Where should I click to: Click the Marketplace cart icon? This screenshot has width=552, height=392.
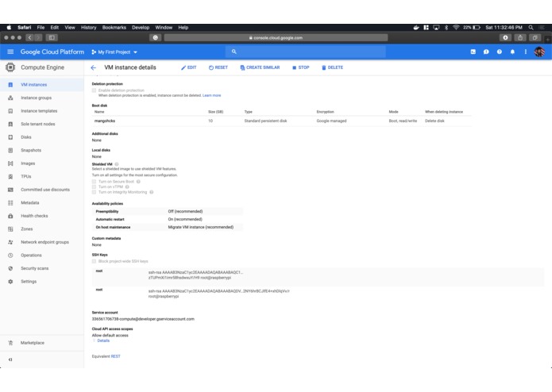click(10, 343)
